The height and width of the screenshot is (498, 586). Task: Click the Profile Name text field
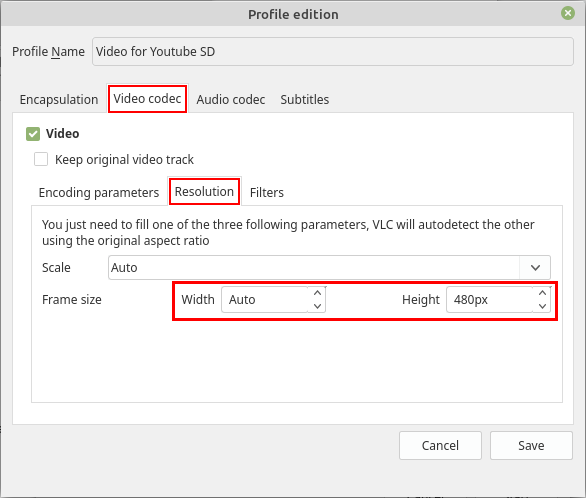tap(333, 52)
